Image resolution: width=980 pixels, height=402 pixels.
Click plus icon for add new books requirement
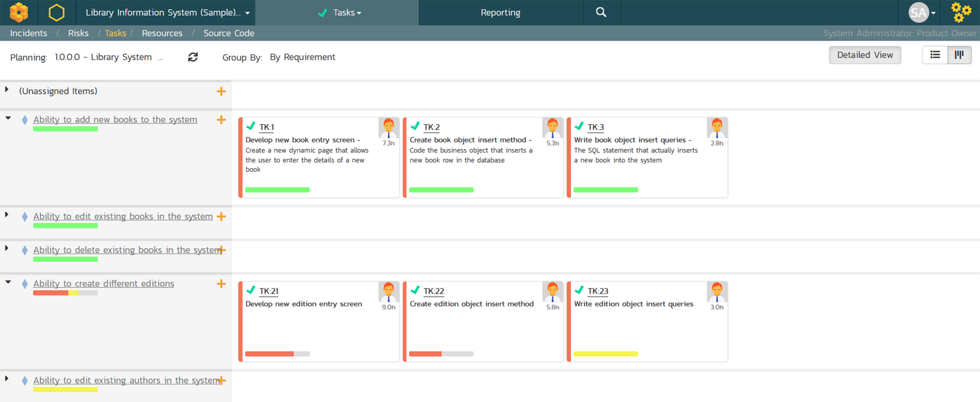click(x=221, y=120)
